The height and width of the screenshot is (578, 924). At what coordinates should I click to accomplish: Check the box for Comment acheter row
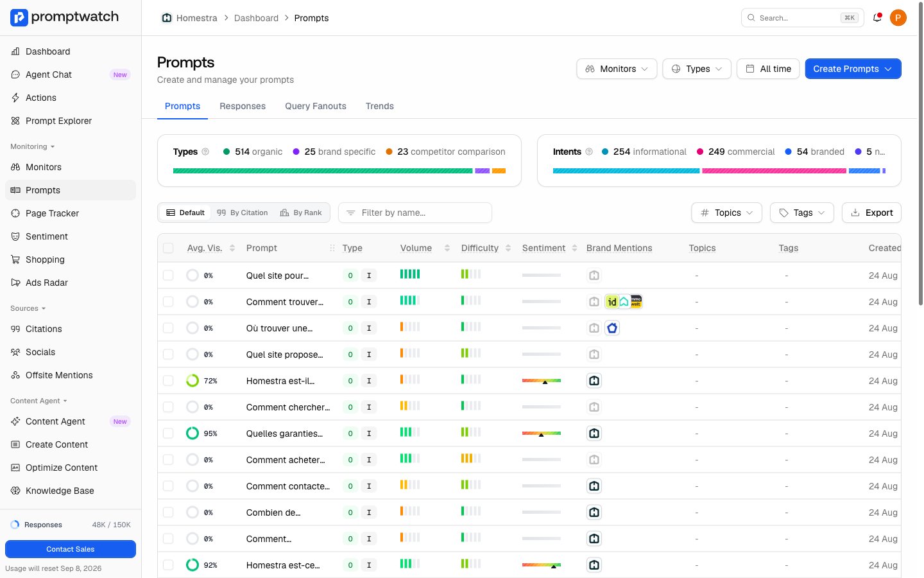(x=168, y=460)
